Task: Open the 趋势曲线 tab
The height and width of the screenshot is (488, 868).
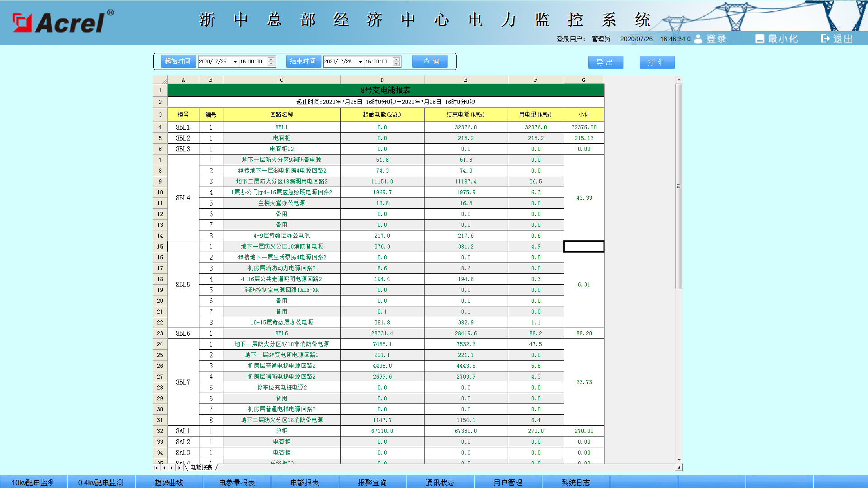Action: click(x=169, y=482)
